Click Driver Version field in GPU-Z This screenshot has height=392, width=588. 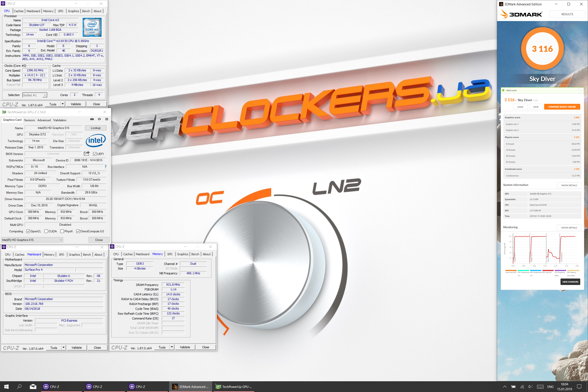tap(66, 199)
